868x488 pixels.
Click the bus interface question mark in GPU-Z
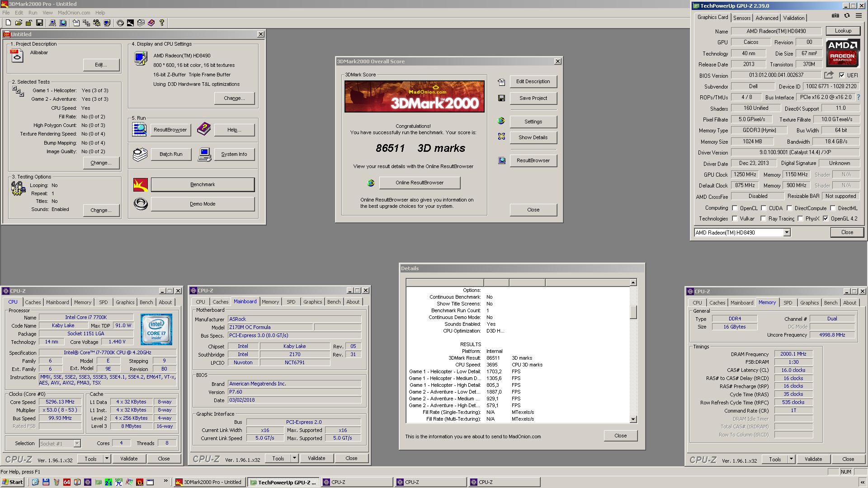[x=859, y=97]
